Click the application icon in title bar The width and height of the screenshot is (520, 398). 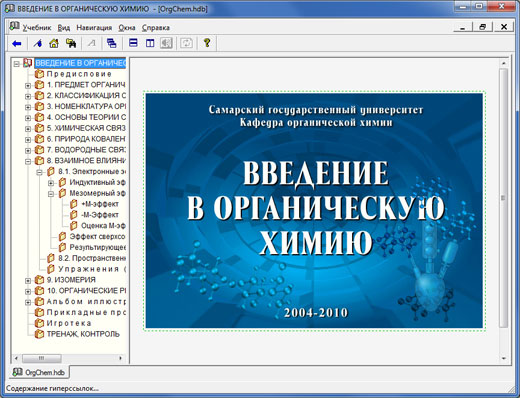[10, 8]
